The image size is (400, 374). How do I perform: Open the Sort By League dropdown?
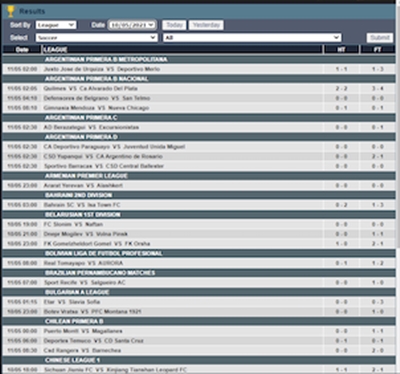pos(56,25)
